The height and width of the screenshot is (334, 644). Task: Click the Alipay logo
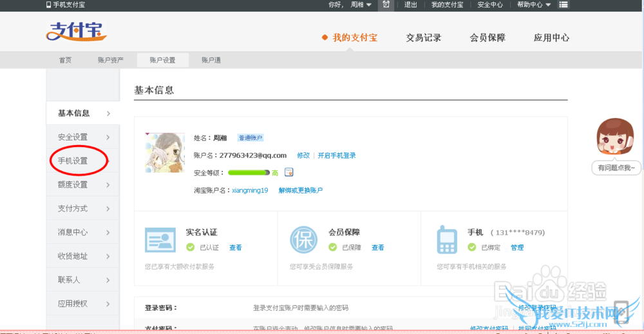click(x=76, y=32)
